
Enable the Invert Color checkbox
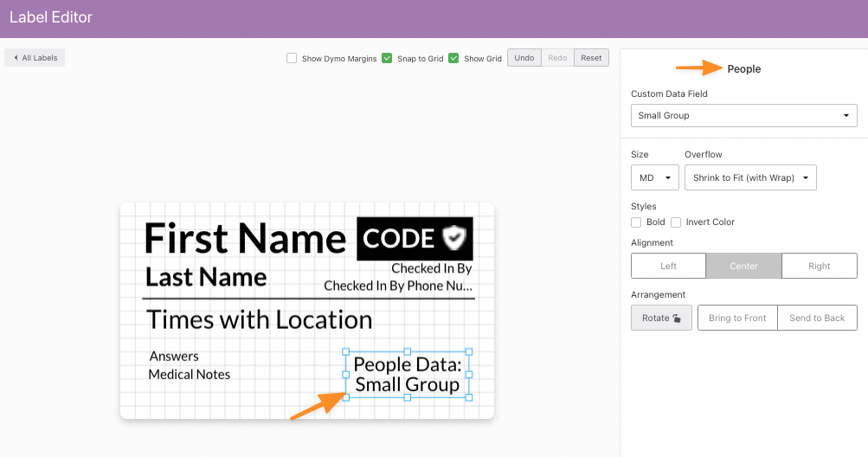[x=676, y=222]
